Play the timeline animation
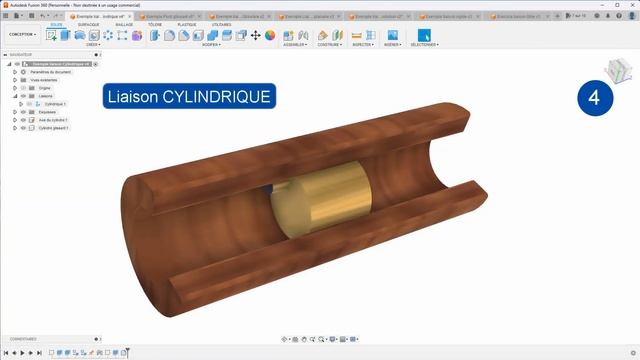Image resolution: width=640 pixels, height=360 pixels. [x=22, y=353]
